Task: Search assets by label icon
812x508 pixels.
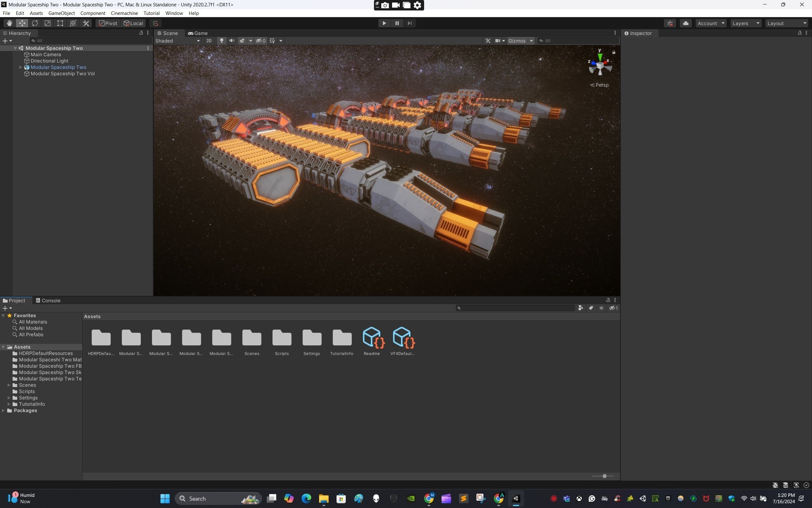Action: 591,308
